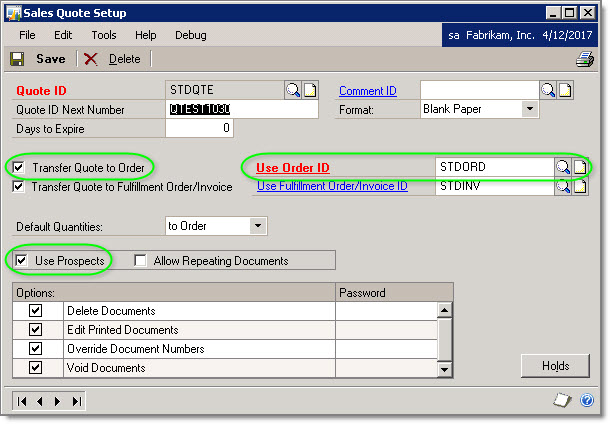Click the Delete button label

(x=124, y=59)
